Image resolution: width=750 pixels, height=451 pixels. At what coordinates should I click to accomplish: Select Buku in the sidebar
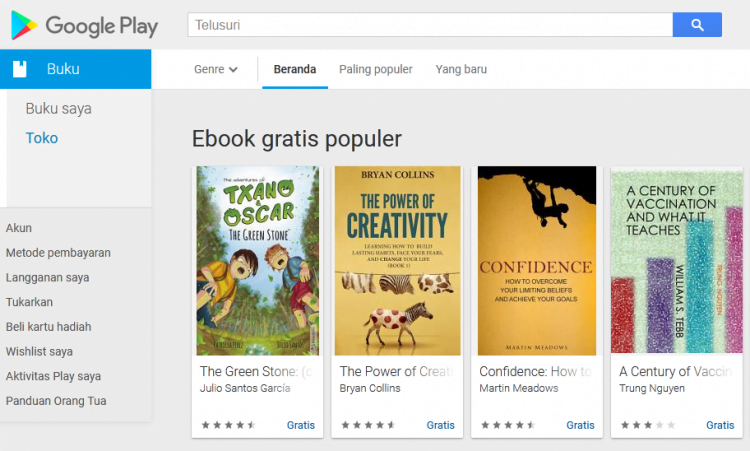(76, 69)
